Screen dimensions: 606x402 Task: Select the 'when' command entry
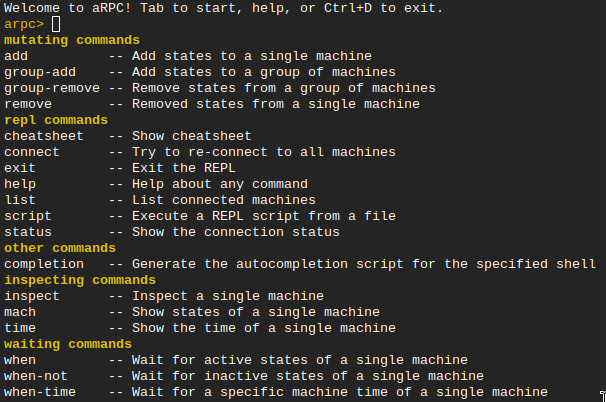[x=20, y=360]
